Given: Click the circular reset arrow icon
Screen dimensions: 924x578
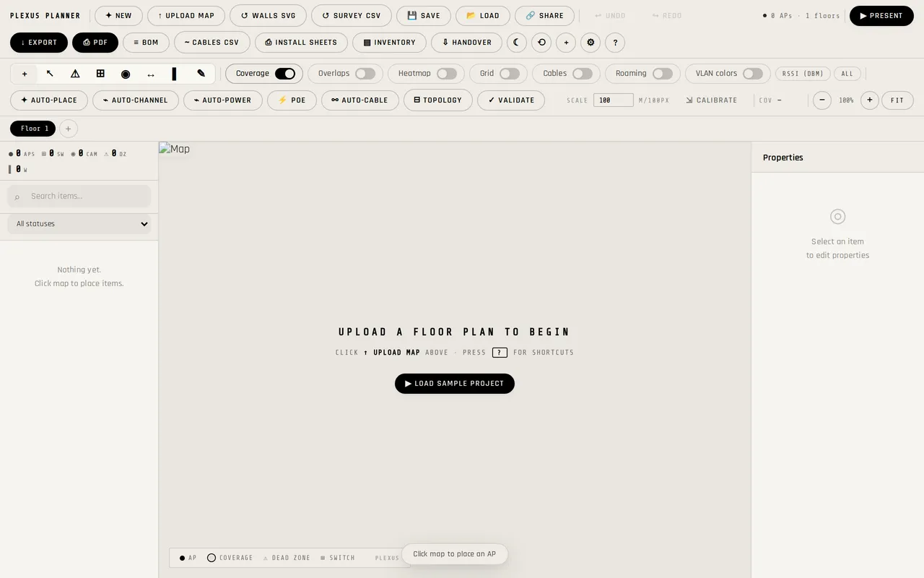Looking at the screenshot, I should 541,43.
